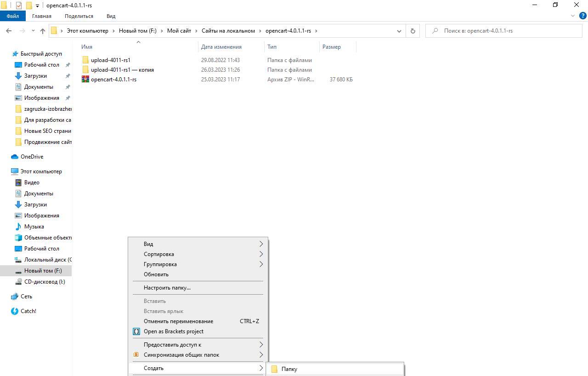Select CD-дисковод (I:) drive
588x376 pixels.
coord(44,282)
